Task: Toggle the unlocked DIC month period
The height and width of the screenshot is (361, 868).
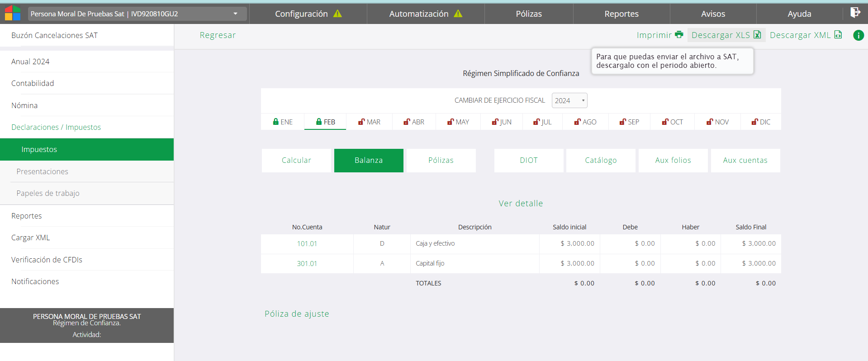Action: pyautogui.click(x=761, y=122)
